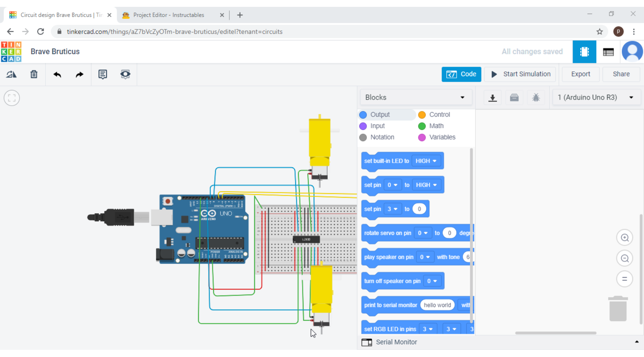Switch to circuit view icon

584,52
